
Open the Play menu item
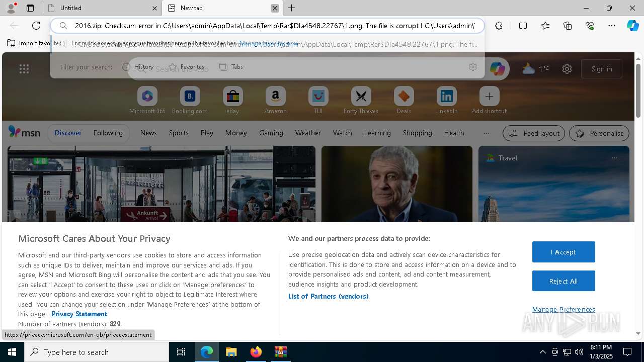207,133
